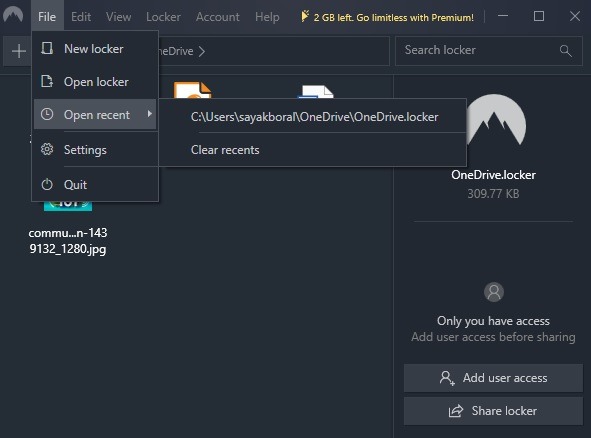
Task: Click the OneDrive breadcrumb text
Action: point(176,51)
